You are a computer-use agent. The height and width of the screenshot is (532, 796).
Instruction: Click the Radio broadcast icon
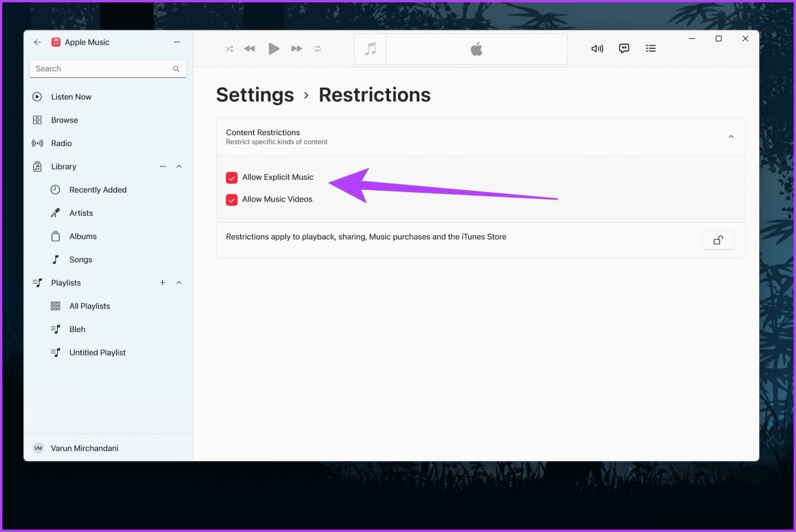tap(37, 143)
